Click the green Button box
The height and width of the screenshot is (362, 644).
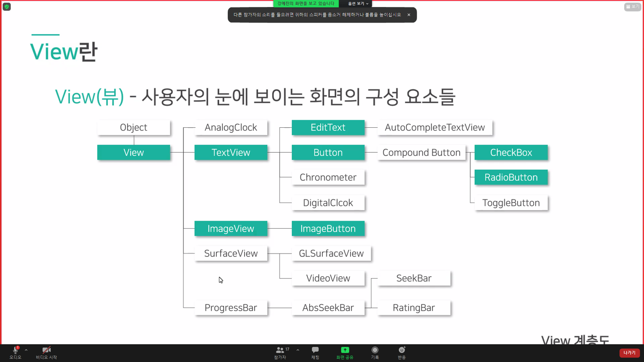click(328, 152)
